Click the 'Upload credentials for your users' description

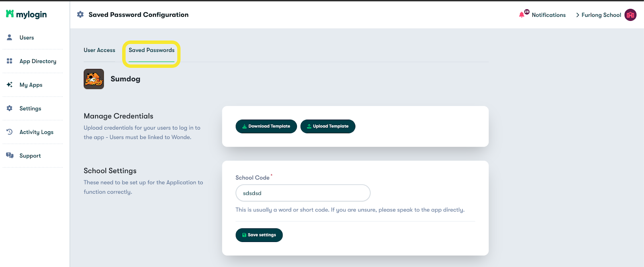point(142,132)
